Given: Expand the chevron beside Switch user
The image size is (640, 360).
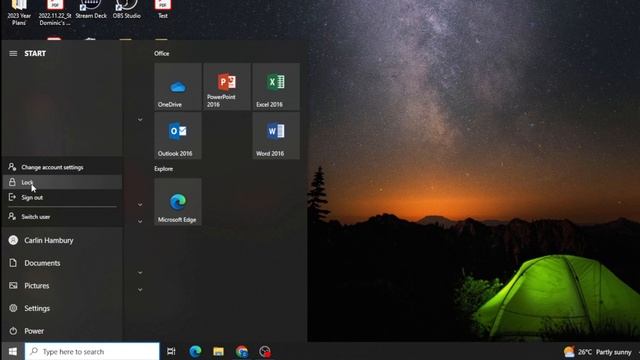Looking at the screenshot, I should [140, 221].
